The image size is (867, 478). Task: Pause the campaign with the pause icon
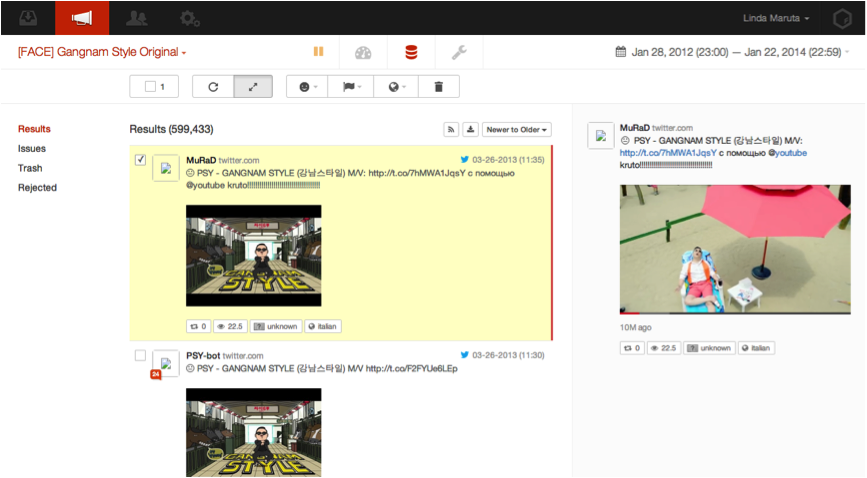[x=318, y=52]
